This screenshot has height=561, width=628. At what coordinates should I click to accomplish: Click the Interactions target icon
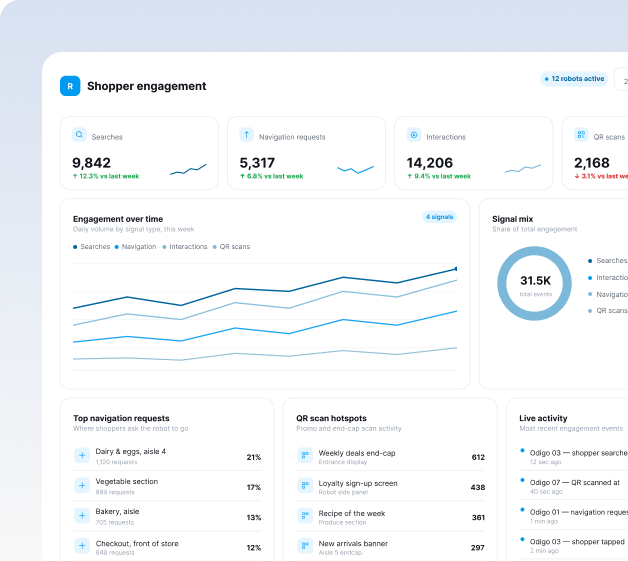(x=414, y=135)
